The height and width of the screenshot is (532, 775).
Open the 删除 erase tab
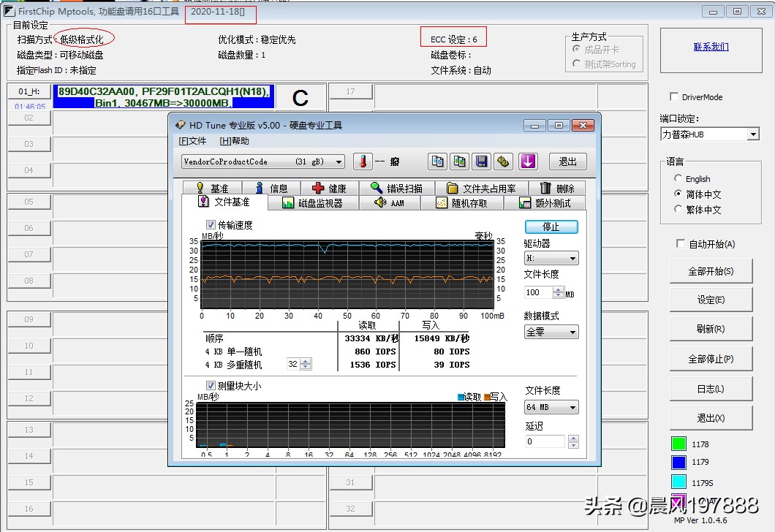pyautogui.click(x=556, y=189)
